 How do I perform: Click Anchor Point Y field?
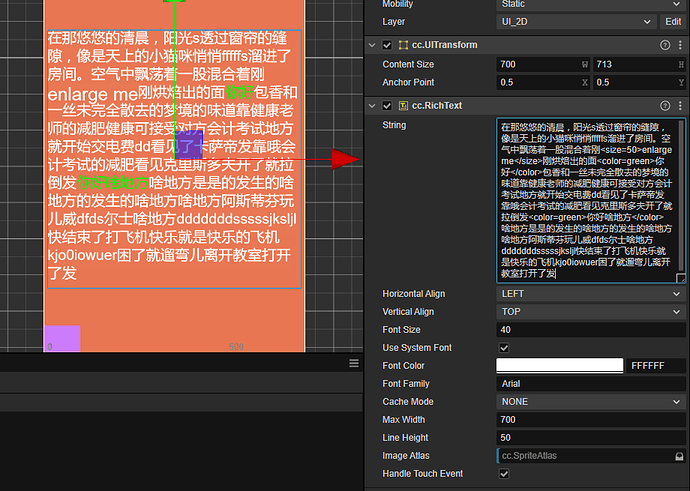[x=639, y=83]
